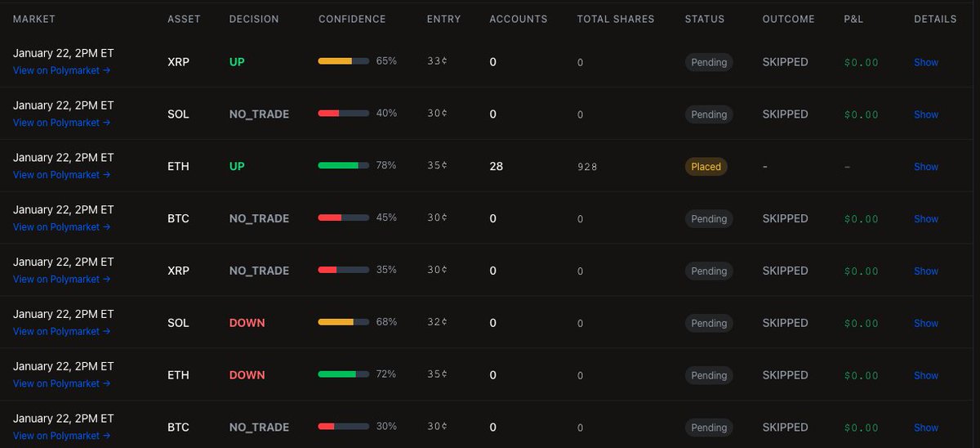The width and height of the screenshot is (980, 448).
Task: Click the Pending badge in SOL 40% row
Action: point(709,114)
